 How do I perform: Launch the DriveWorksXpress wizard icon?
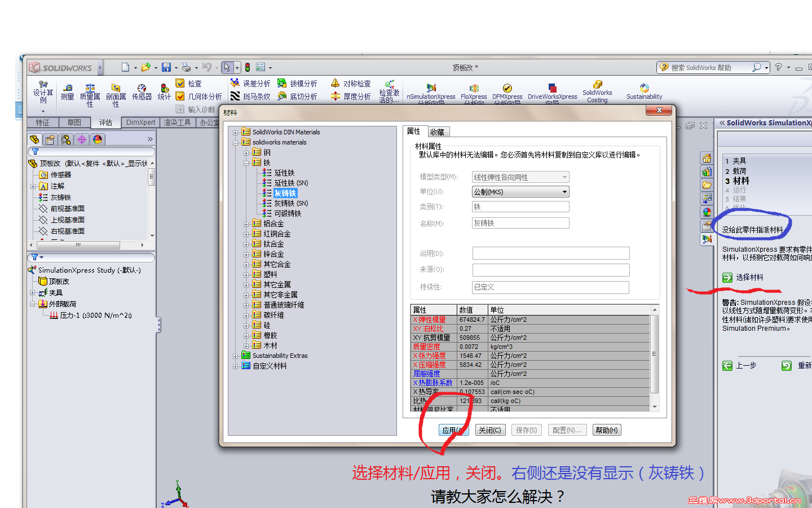552,93
